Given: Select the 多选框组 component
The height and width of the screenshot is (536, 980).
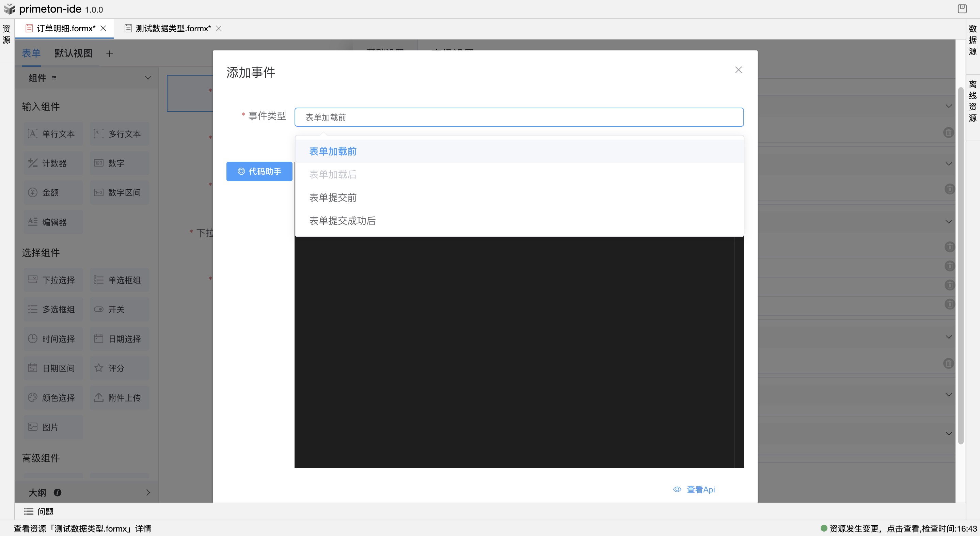Looking at the screenshot, I should tap(53, 309).
